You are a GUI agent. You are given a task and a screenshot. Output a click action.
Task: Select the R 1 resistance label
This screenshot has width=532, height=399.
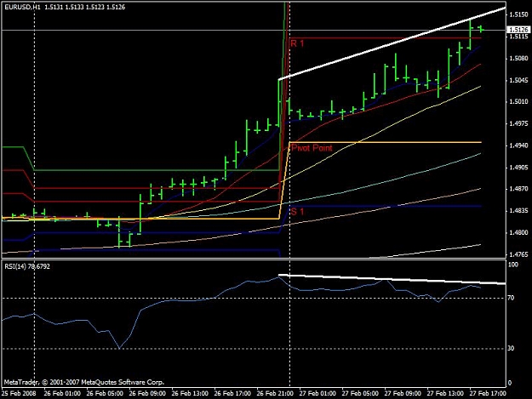pos(297,43)
